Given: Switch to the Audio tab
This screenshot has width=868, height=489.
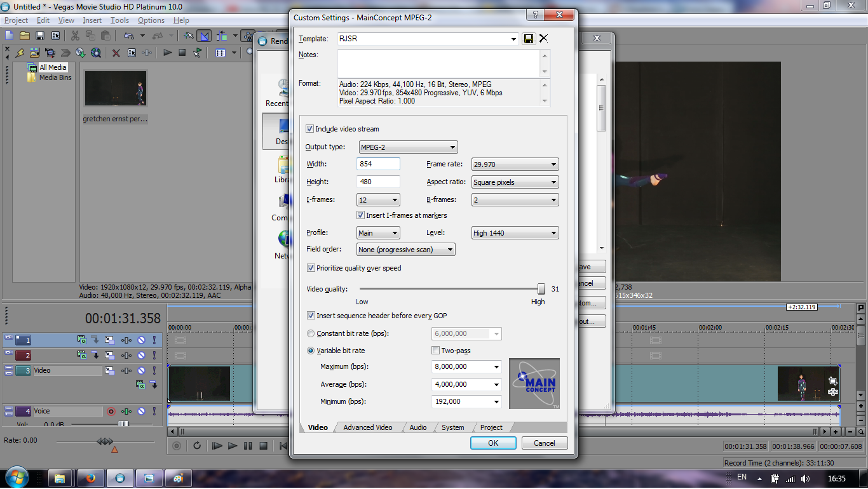Looking at the screenshot, I should [417, 427].
